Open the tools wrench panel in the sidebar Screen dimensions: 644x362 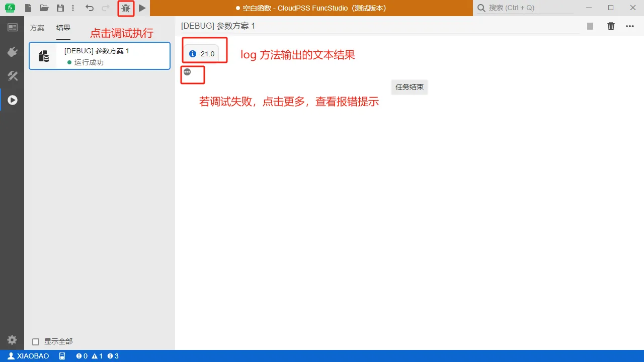12,76
